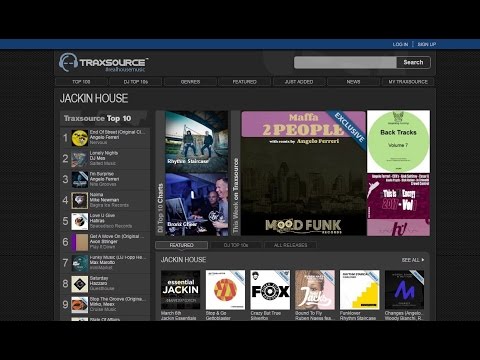Open Funklover yellow staircase cover
This screenshot has width=480, height=360.
(360, 290)
